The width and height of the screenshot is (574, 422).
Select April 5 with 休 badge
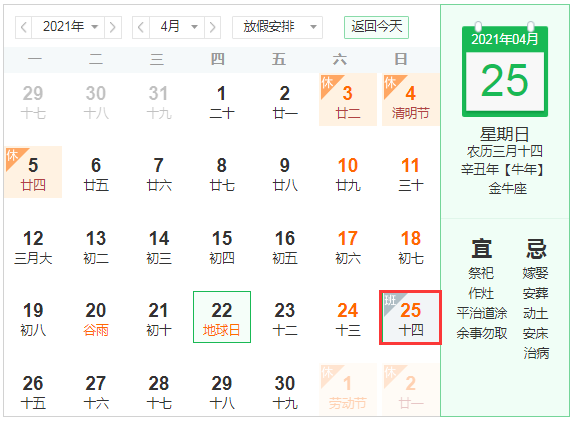(33, 172)
